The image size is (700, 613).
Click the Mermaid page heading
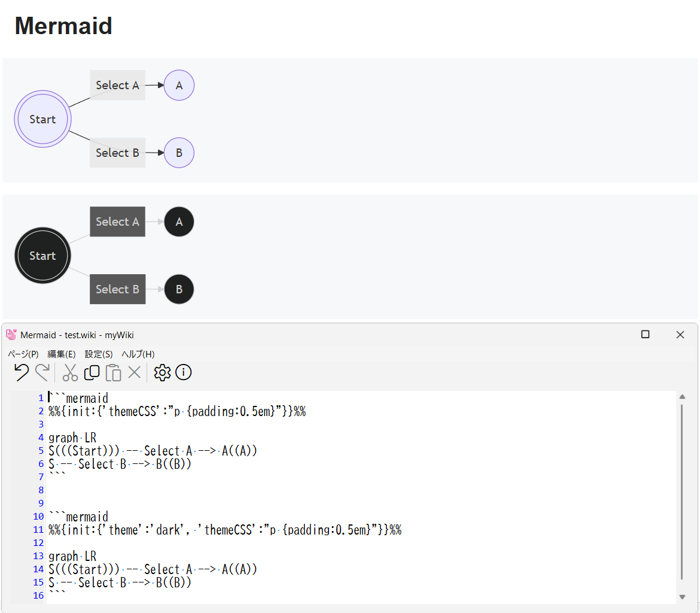(63, 26)
